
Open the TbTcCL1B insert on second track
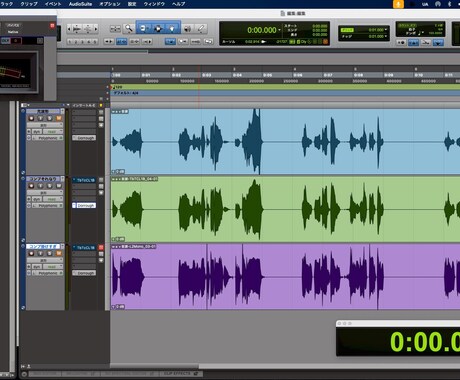(x=84, y=180)
